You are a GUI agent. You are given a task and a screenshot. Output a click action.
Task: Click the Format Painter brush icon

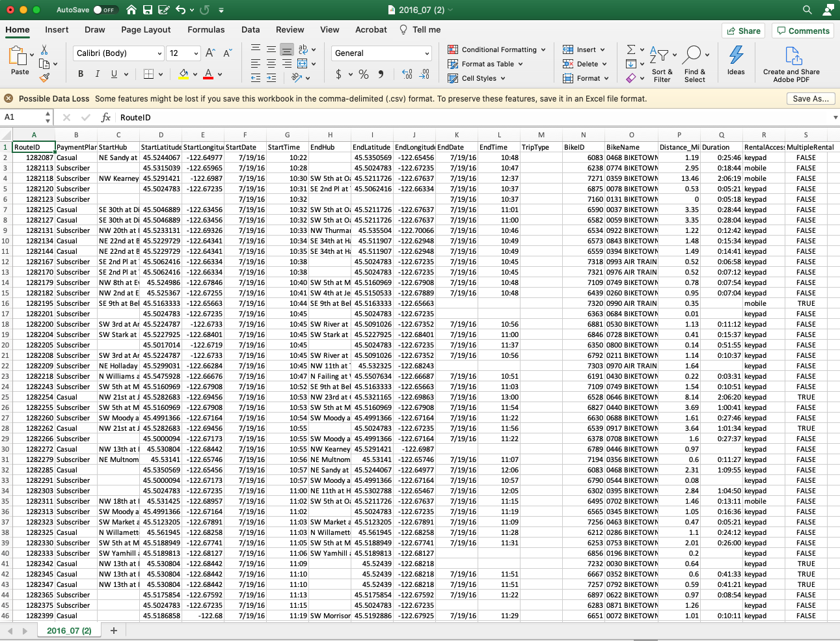pyautogui.click(x=44, y=78)
